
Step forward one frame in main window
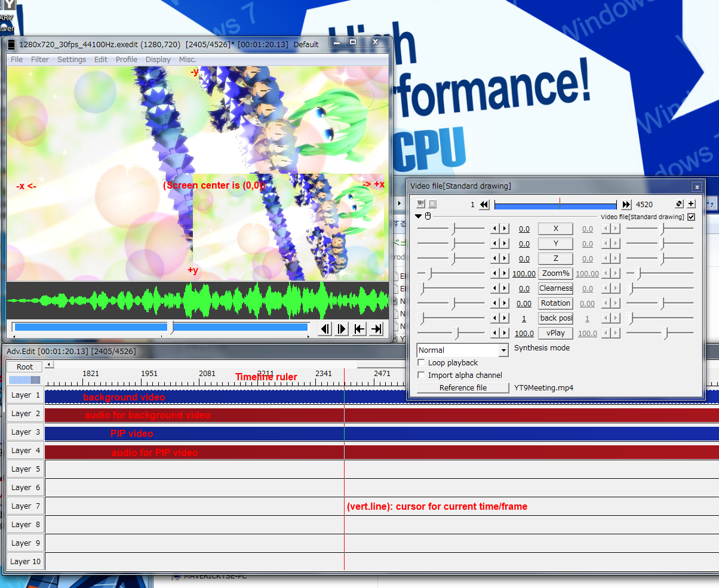click(342, 329)
